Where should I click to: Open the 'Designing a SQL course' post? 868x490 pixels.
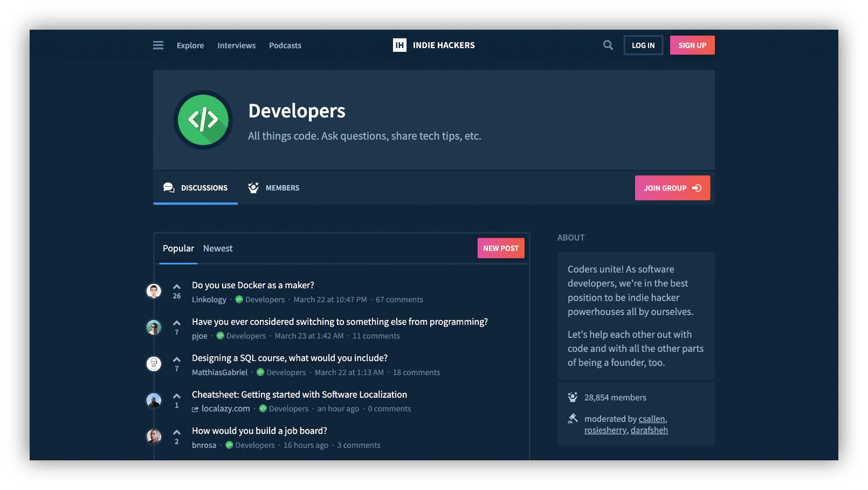coord(290,358)
